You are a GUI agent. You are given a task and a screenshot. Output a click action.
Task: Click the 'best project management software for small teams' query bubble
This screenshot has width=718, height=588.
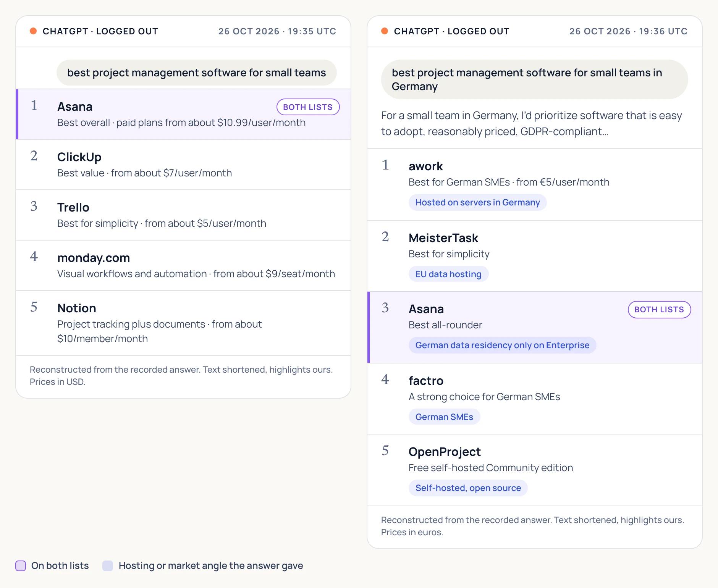coord(196,73)
